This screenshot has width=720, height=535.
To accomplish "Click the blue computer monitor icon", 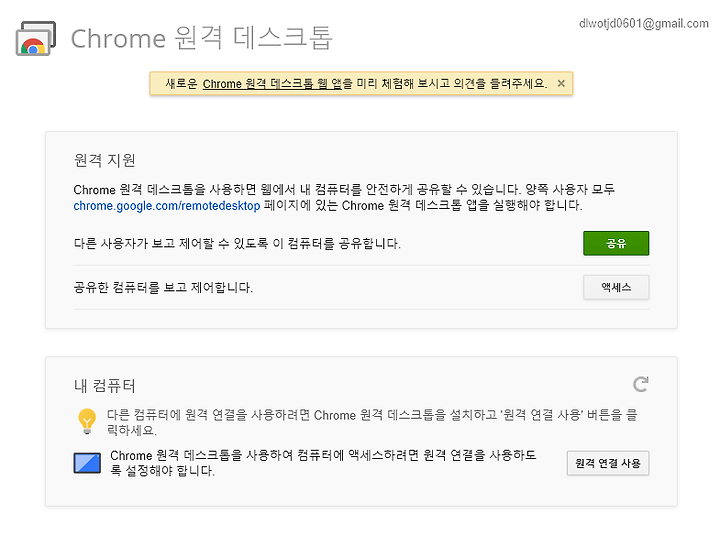I will (x=87, y=463).
